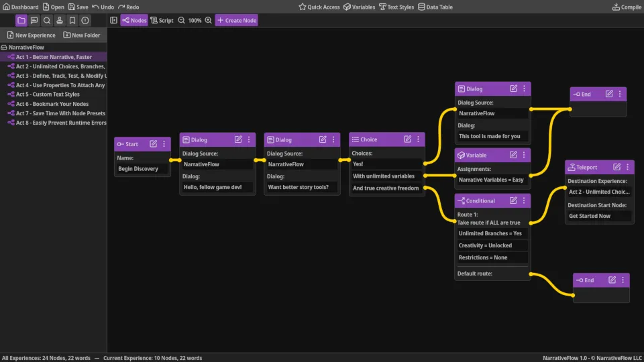
Task: Edit the Start node
Action: pos(153,143)
